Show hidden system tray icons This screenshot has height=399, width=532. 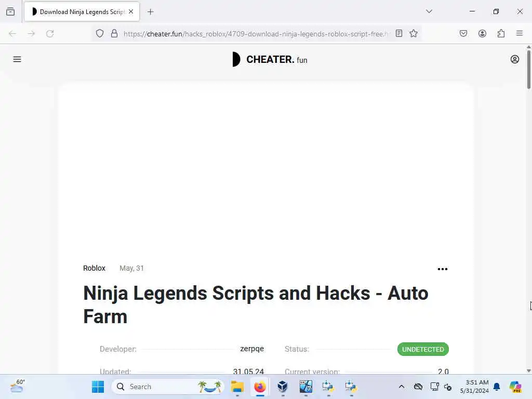pyautogui.click(x=402, y=387)
